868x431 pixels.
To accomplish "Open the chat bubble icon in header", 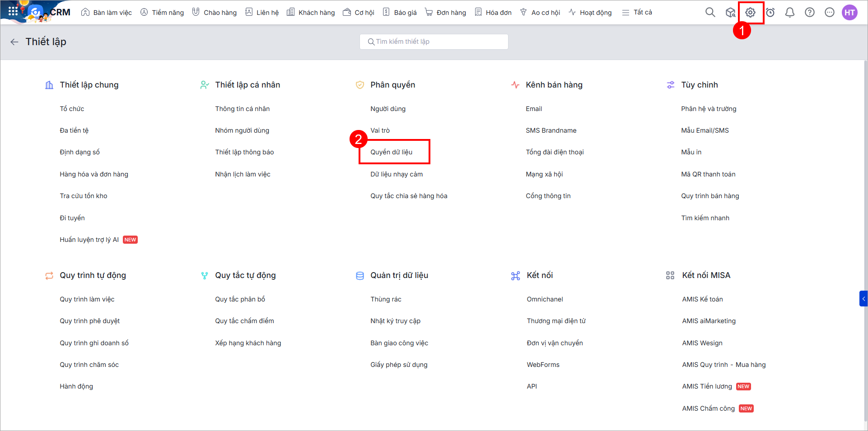I will tap(829, 13).
